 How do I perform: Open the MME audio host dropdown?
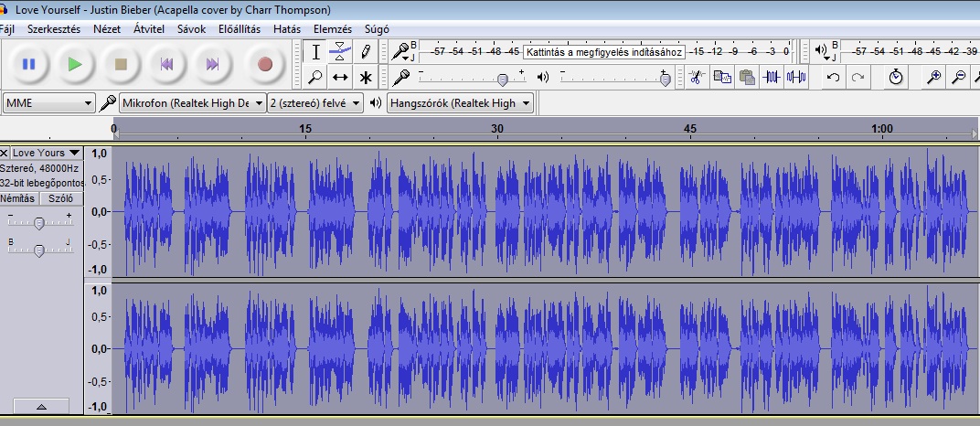click(48, 103)
